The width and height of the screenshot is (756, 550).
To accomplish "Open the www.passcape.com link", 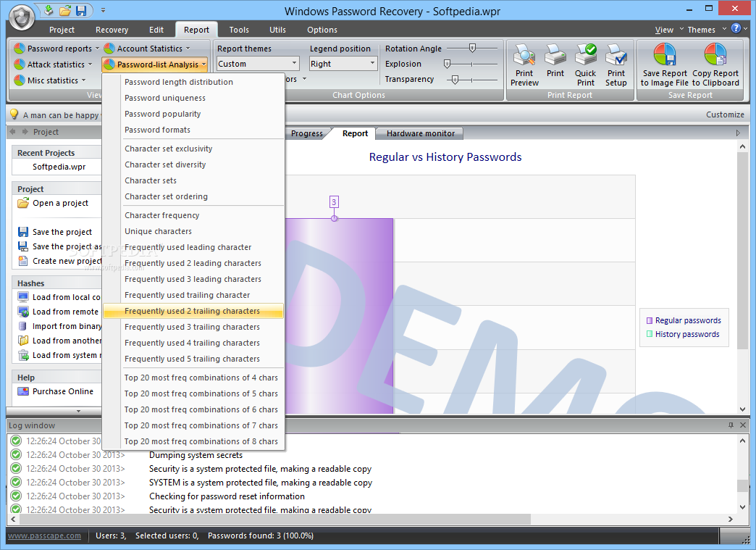I will coord(44,536).
